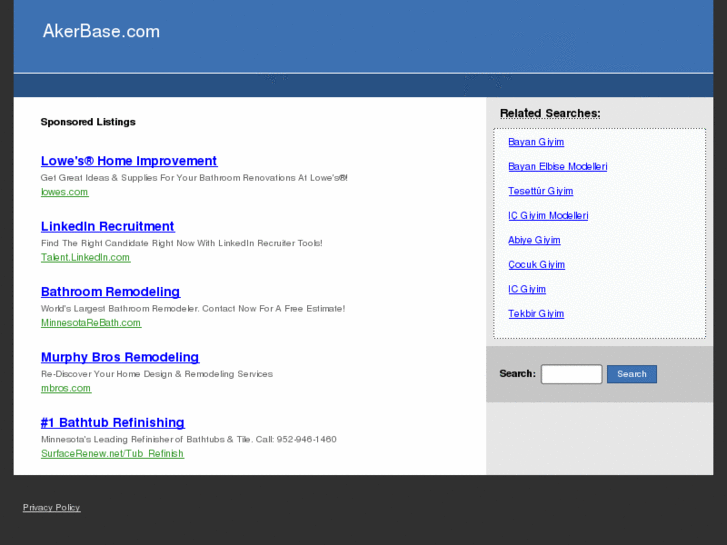This screenshot has width=727, height=545.
Task: Click the Sponsored Listings heading
Action: [x=88, y=122]
